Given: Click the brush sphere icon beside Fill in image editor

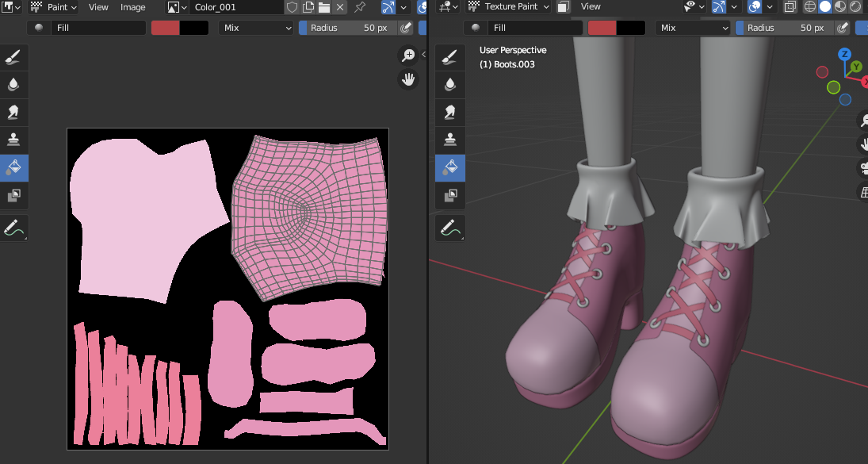Looking at the screenshot, I should [39, 28].
